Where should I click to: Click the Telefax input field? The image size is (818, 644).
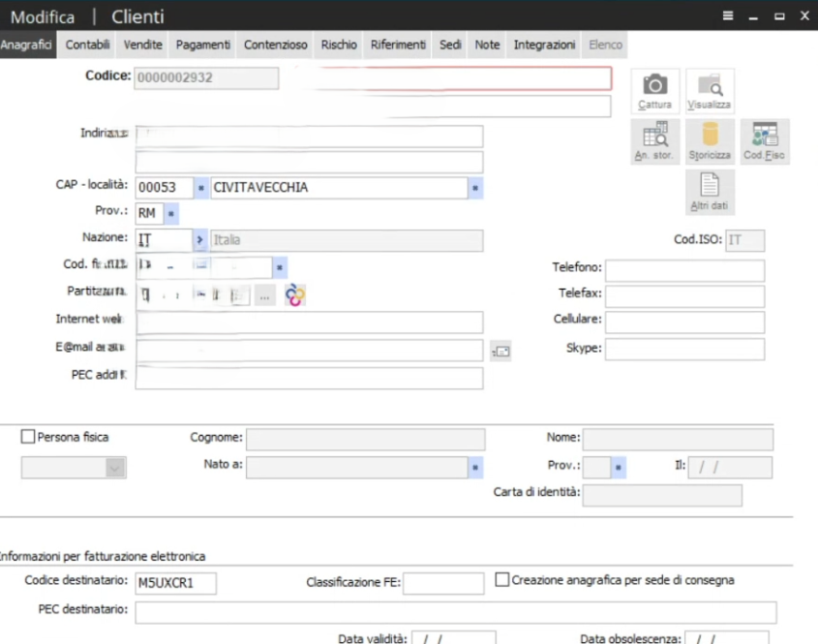[x=684, y=296]
